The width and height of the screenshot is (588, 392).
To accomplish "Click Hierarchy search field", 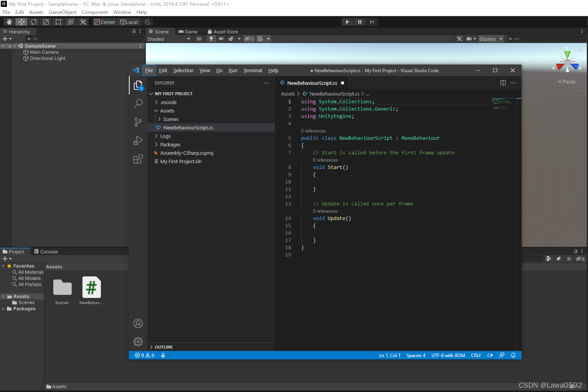I will (x=84, y=39).
